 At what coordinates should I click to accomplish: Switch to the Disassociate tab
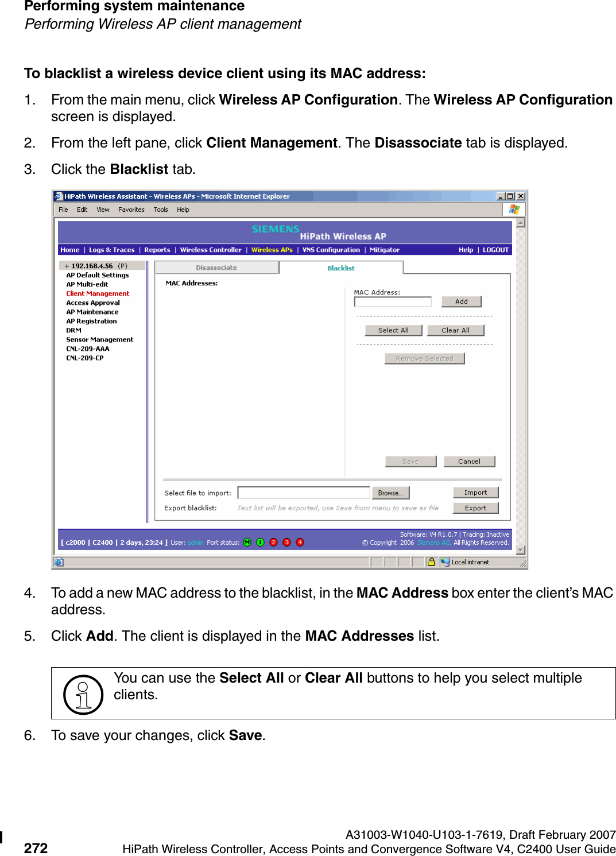tap(216, 268)
